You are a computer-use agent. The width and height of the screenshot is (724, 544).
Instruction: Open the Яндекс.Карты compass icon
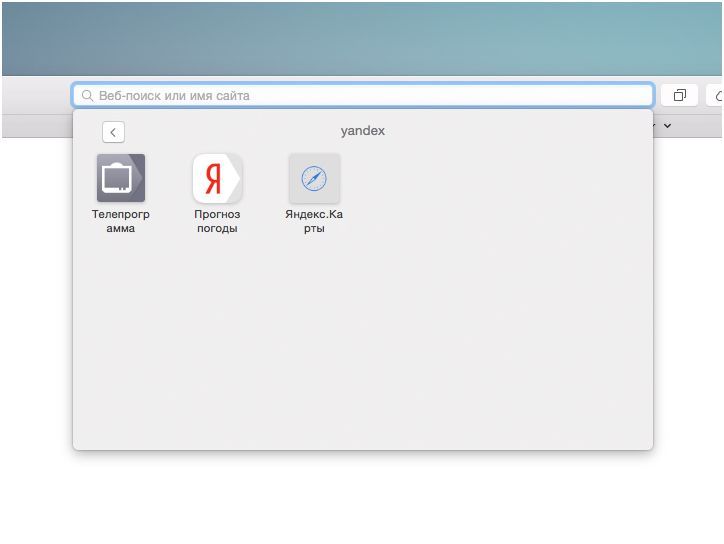pos(314,178)
